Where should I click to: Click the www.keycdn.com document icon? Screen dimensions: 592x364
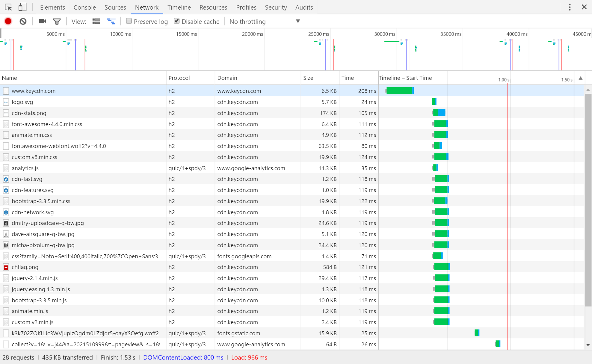[x=6, y=91]
